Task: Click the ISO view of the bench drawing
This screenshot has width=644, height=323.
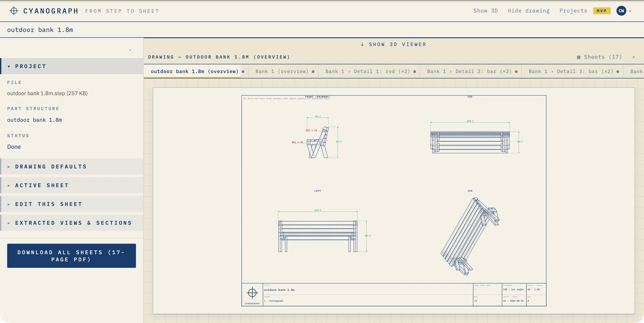Action: point(470,236)
